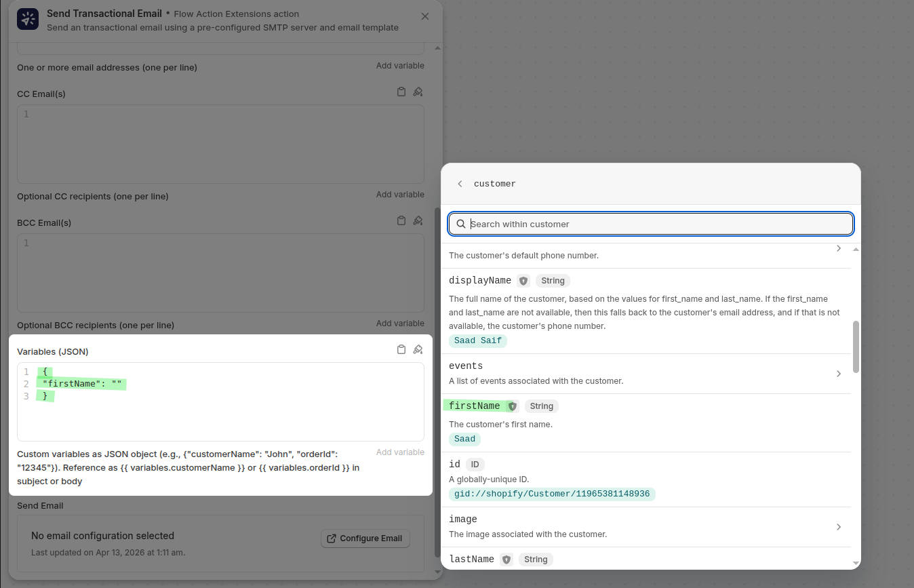Viewport: 914px width, 588px height.
Task: Click clear-format icon beside BCC Email(s)
Action: pos(418,220)
